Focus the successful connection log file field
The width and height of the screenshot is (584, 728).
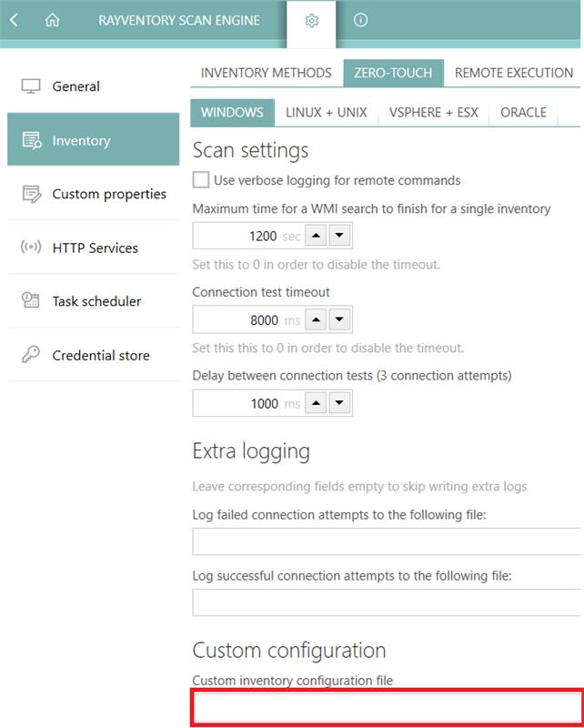point(387,602)
